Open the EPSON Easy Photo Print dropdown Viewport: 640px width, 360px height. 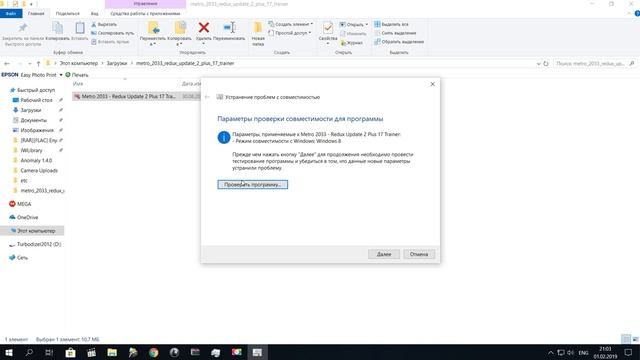pos(61,75)
